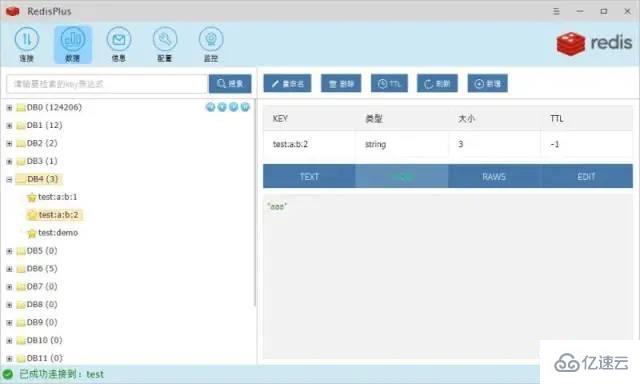Select the test:a:b:1 key
The image size is (640, 384).
pos(58,197)
